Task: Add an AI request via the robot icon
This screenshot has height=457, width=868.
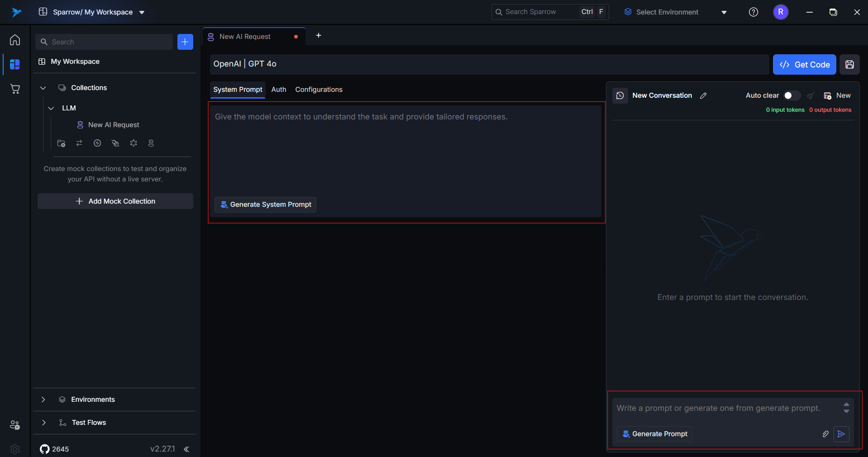Action: tap(151, 143)
